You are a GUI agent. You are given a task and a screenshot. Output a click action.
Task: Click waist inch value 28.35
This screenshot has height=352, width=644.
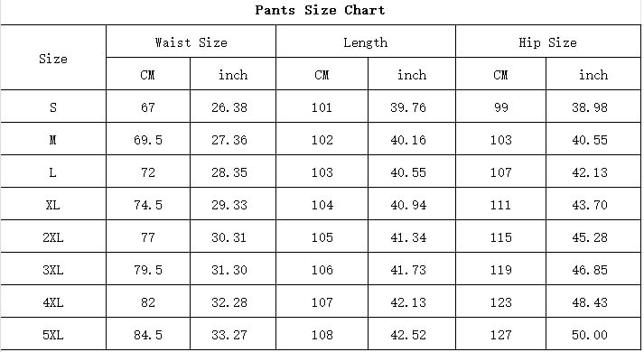point(229,172)
